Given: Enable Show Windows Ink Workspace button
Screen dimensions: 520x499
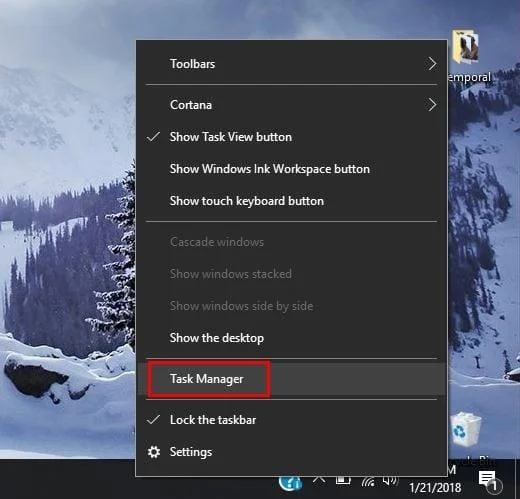Looking at the screenshot, I should coord(292,169).
